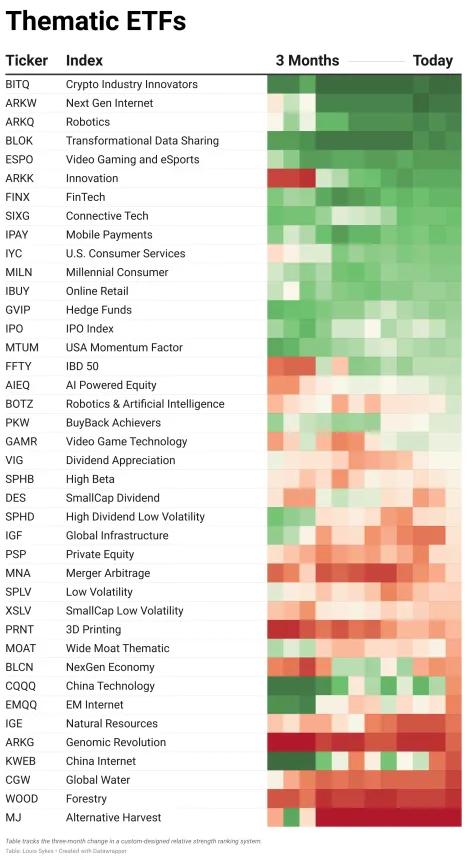Image resolution: width=467 pixels, height=860 pixels.
Task: Click the Index column header
Action: pyautogui.click(x=84, y=60)
